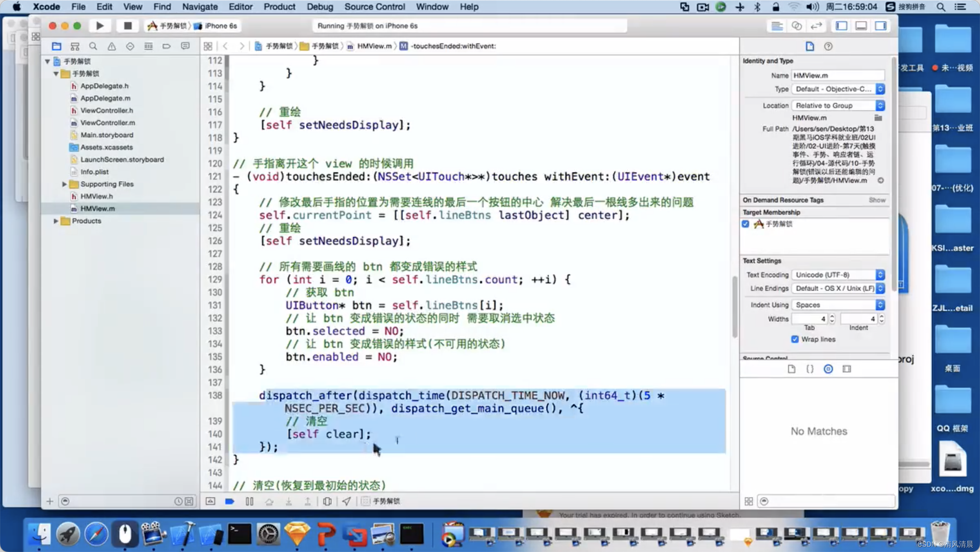Open the Find navigator search icon
Screen dimensions: 980x552
click(x=93, y=46)
